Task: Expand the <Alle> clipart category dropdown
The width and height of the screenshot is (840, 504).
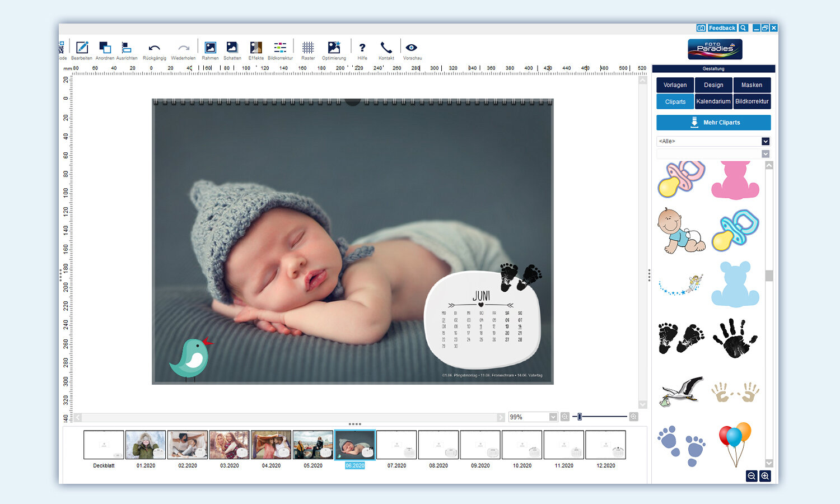Action: click(x=766, y=141)
